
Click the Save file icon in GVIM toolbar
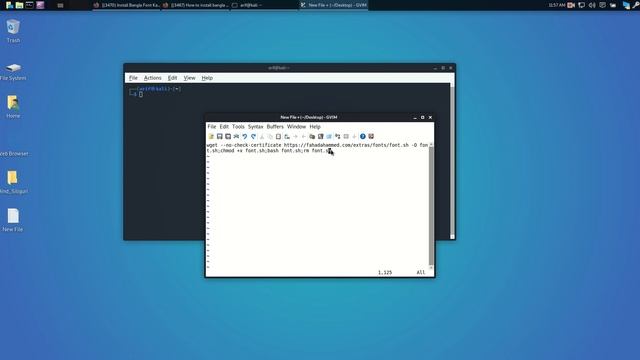tap(220, 136)
